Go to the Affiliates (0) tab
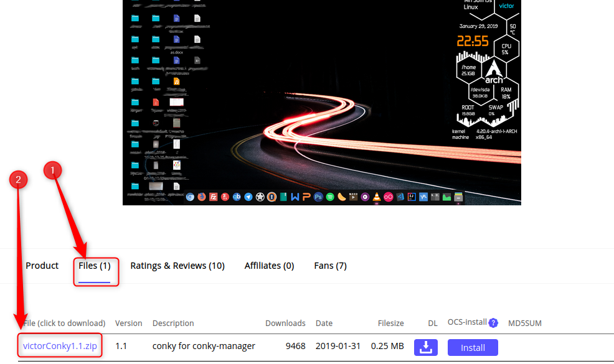Viewport: 614px width, 364px height. (269, 266)
